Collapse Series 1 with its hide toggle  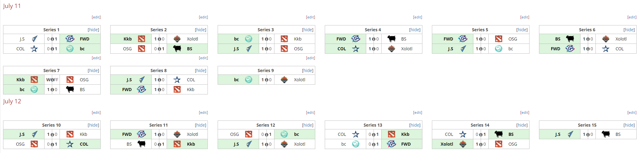point(93,30)
